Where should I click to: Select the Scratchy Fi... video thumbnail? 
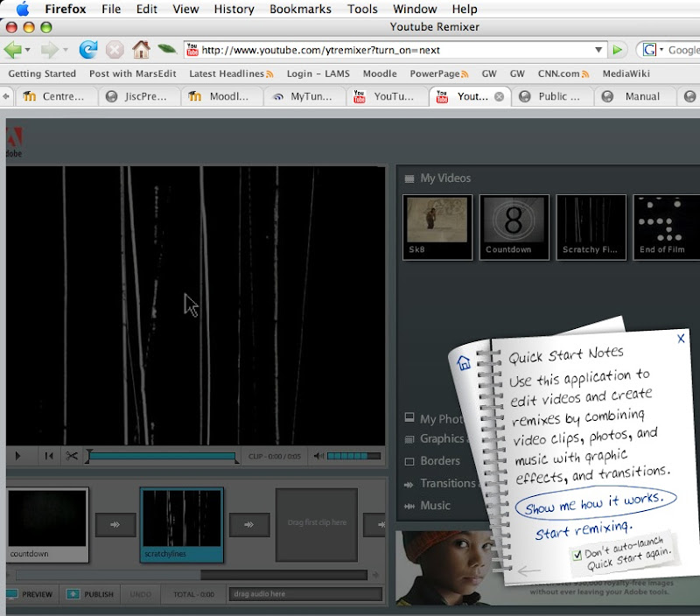point(591,227)
